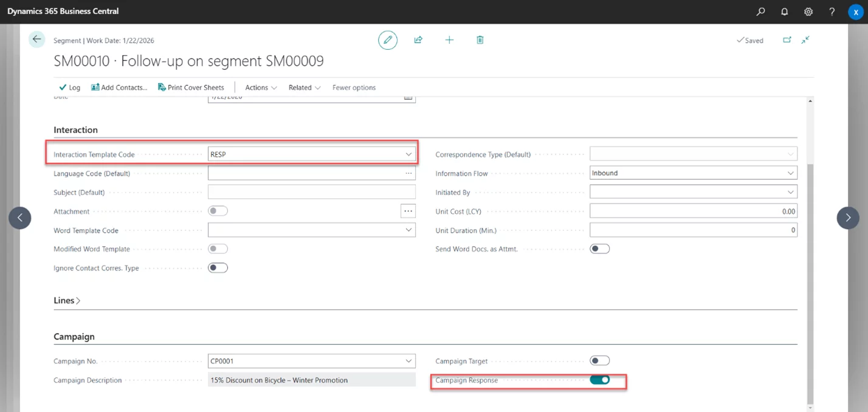
Task: Open the settings gear icon
Action: coord(808,12)
